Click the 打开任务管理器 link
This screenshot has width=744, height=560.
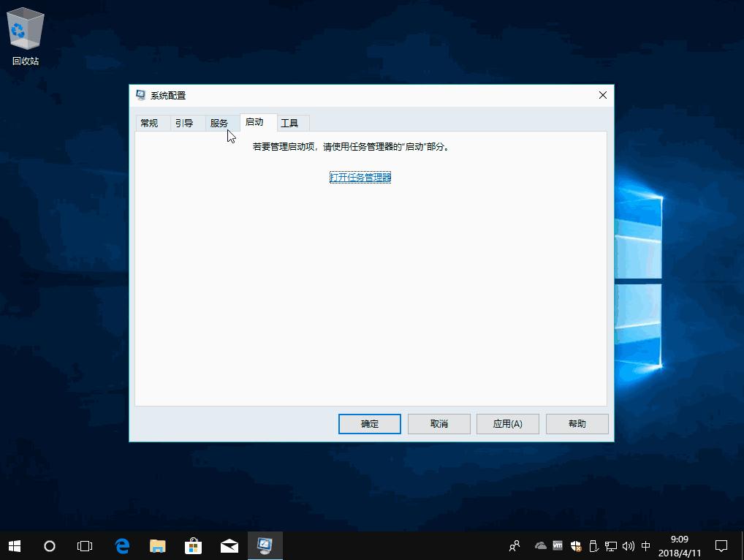[360, 177]
